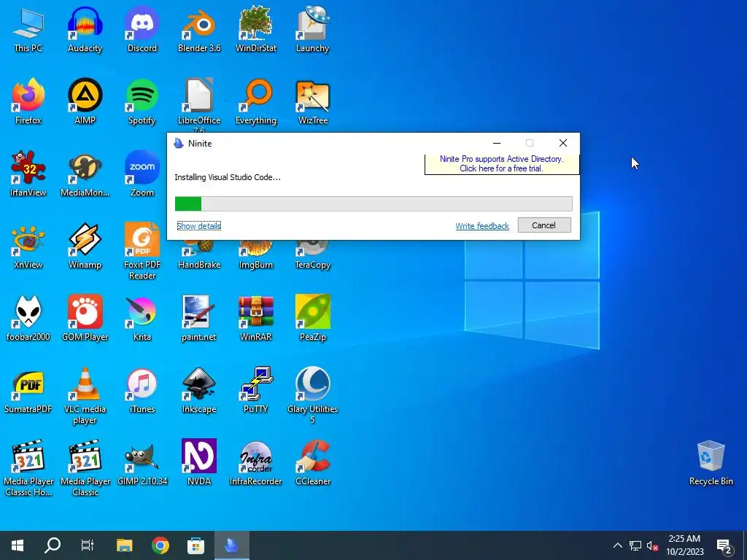Click the WinRAR desktop icon
This screenshot has height=560, width=747.
[x=256, y=318]
